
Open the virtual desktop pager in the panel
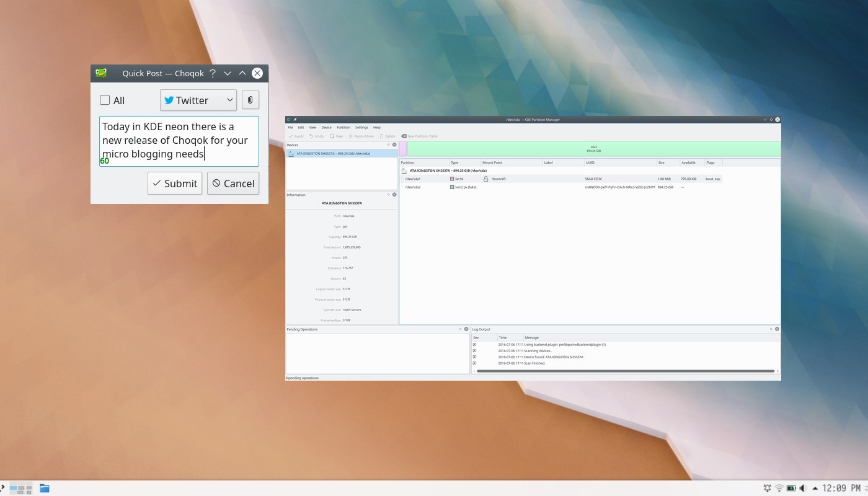[x=20, y=489]
